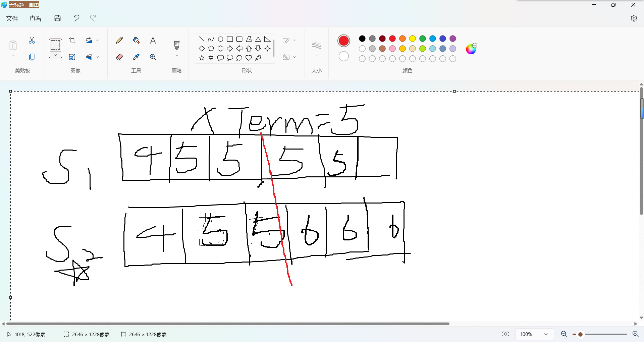644x342 pixels.
Task: Click the Undo button
Action: point(76,18)
